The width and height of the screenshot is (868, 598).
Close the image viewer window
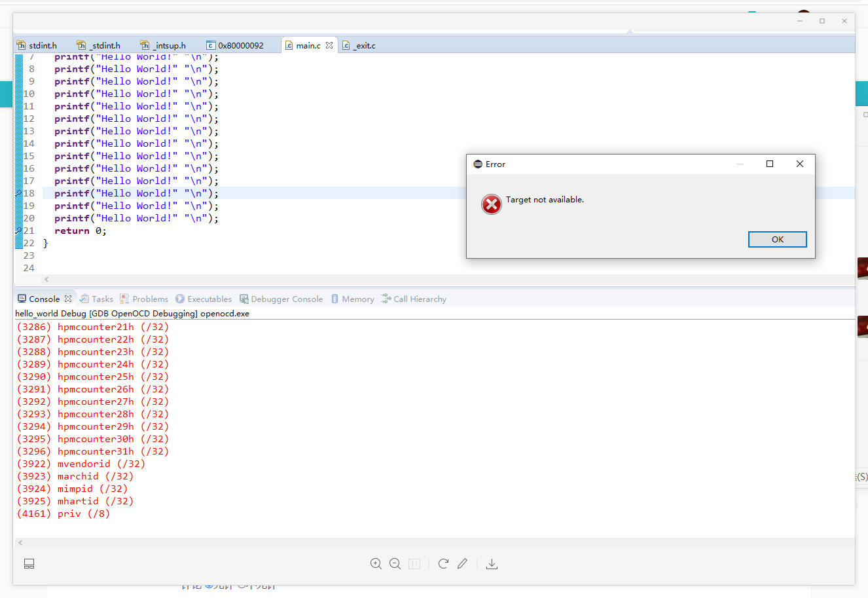pos(844,21)
